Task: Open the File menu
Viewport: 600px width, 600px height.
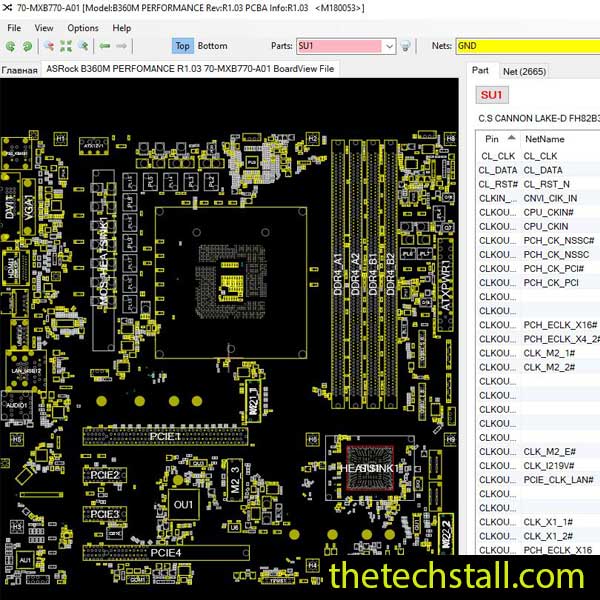Action: [x=14, y=28]
